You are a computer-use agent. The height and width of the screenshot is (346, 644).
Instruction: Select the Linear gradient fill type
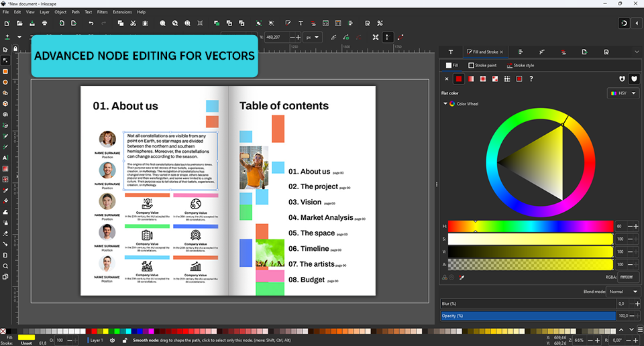[471, 79]
